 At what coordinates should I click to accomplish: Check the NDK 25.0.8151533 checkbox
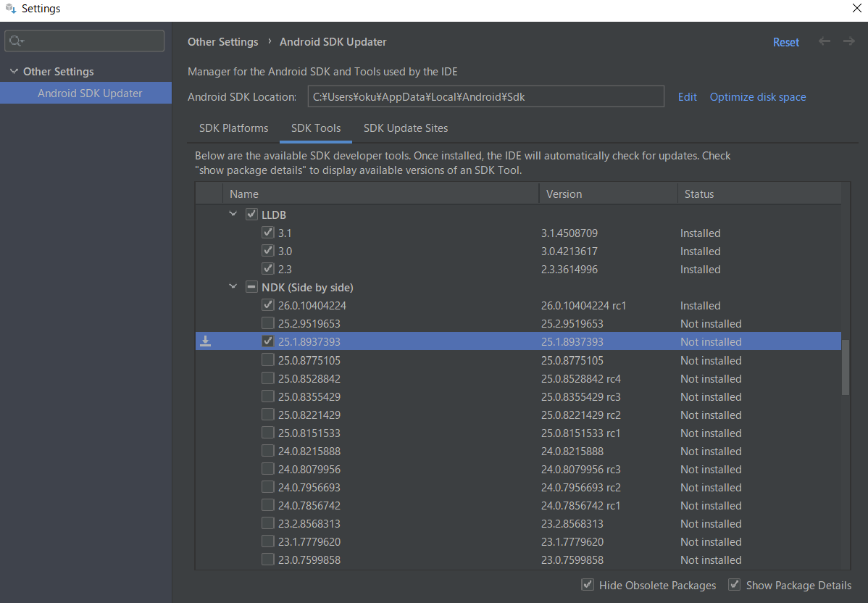click(x=268, y=433)
